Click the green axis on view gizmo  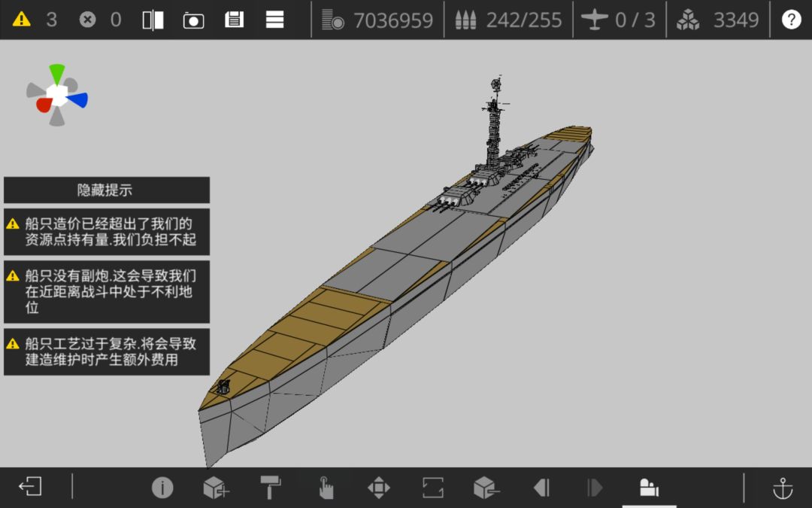(57, 74)
